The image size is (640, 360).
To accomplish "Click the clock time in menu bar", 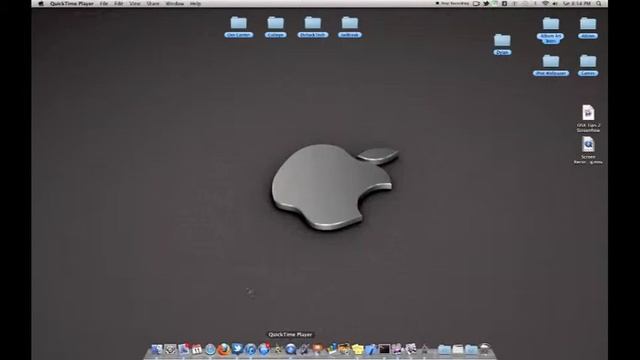I will (577, 3).
